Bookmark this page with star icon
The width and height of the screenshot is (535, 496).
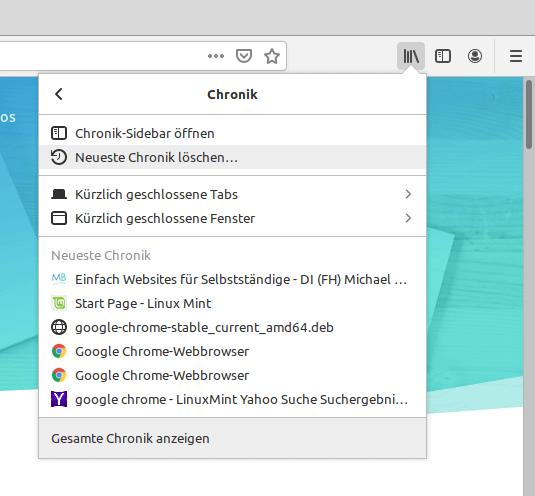272,56
